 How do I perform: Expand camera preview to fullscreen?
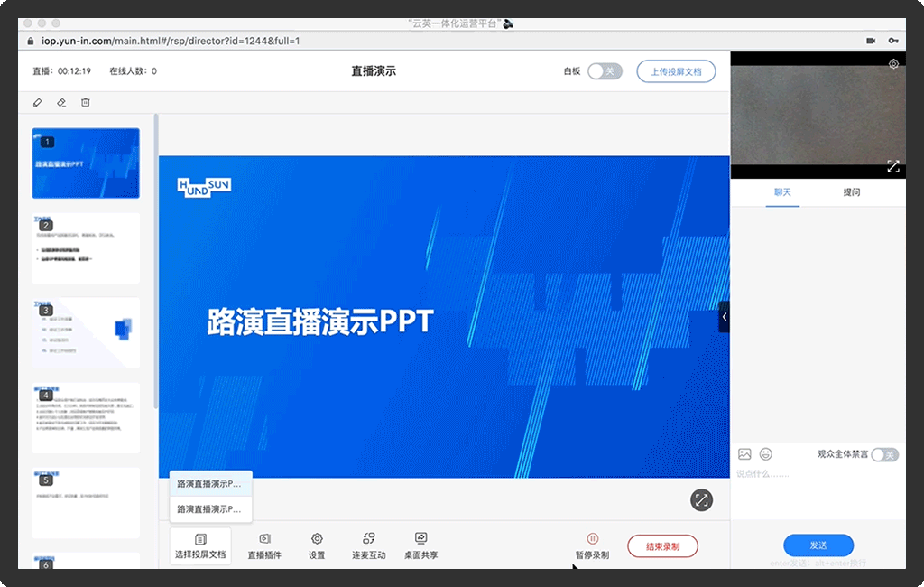click(x=893, y=166)
